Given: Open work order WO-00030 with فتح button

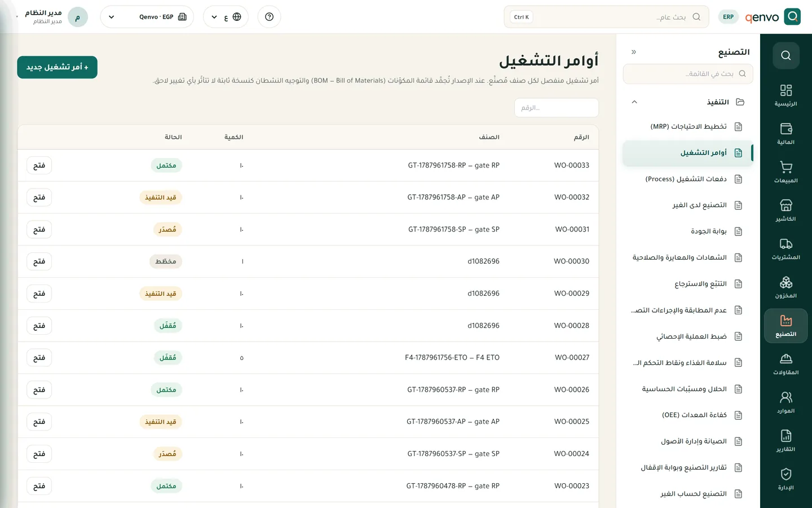Looking at the screenshot, I should (x=39, y=261).
